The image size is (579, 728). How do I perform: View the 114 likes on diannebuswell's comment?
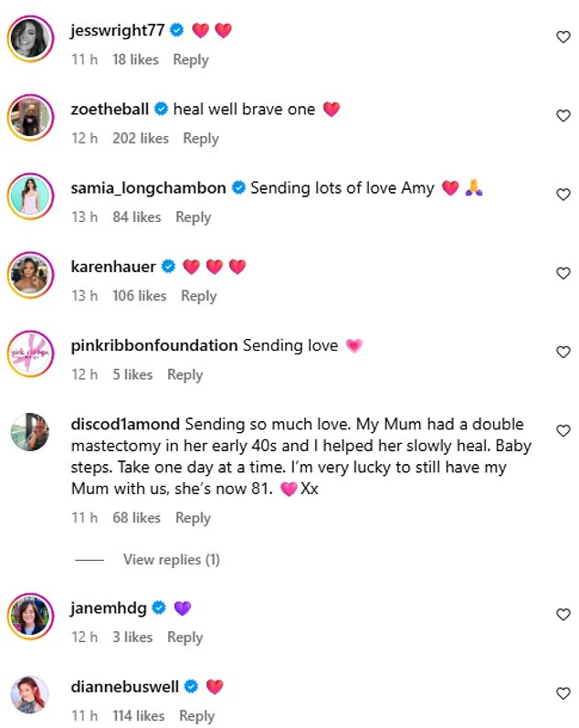pos(139,715)
